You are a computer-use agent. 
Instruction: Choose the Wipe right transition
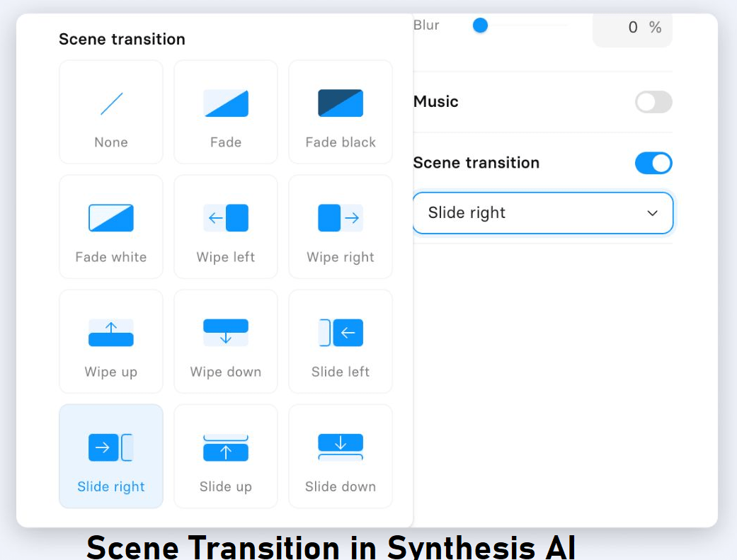[340, 227]
